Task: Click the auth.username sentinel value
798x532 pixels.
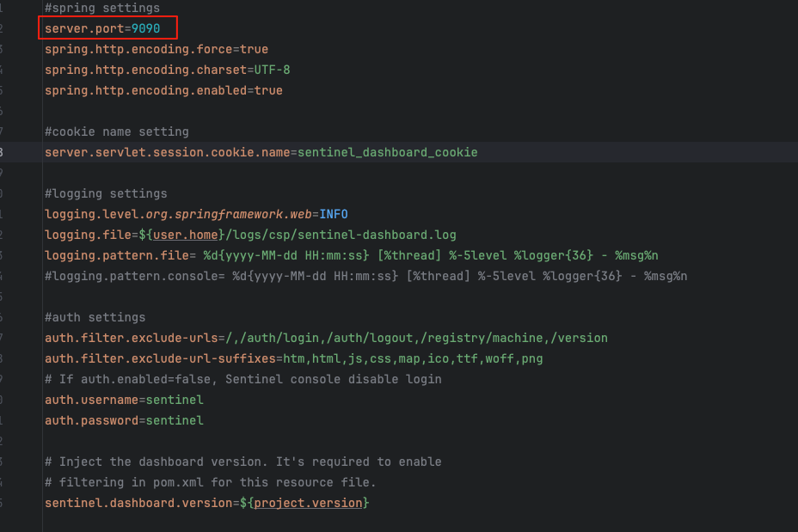Action: [175, 400]
